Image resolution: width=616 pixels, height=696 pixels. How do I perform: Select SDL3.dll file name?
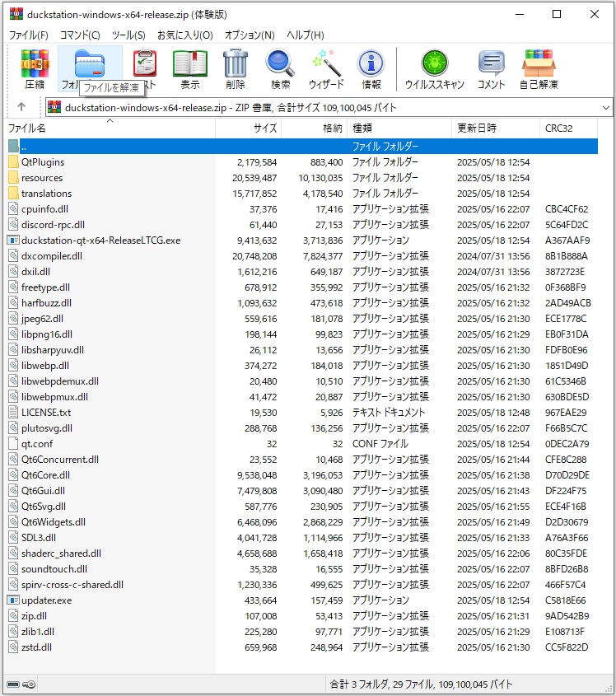click(x=39, y=538)
